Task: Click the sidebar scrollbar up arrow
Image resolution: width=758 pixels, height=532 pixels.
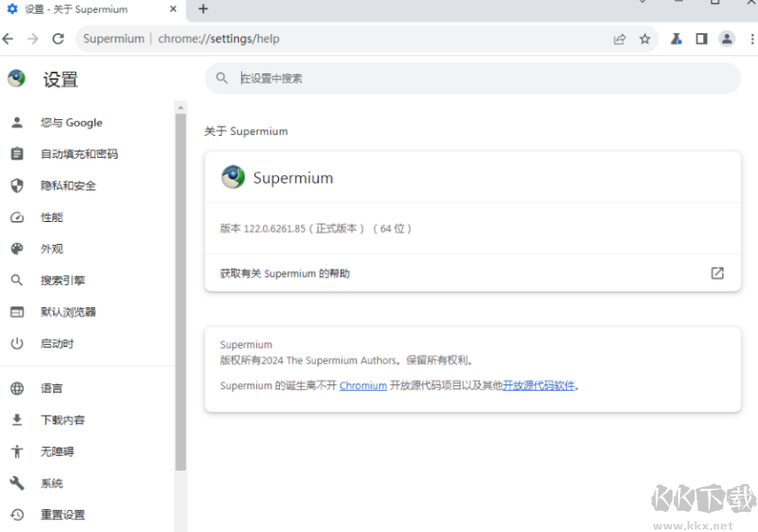Action: coord(181,106)
